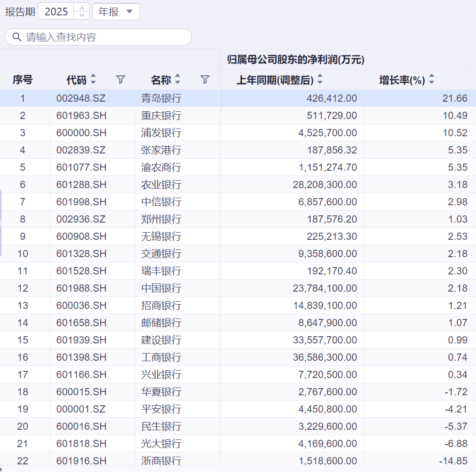This screenshot has height=472, width=476.
Task: Open the 年报 report type dropdown
Action: coord(116,12)
